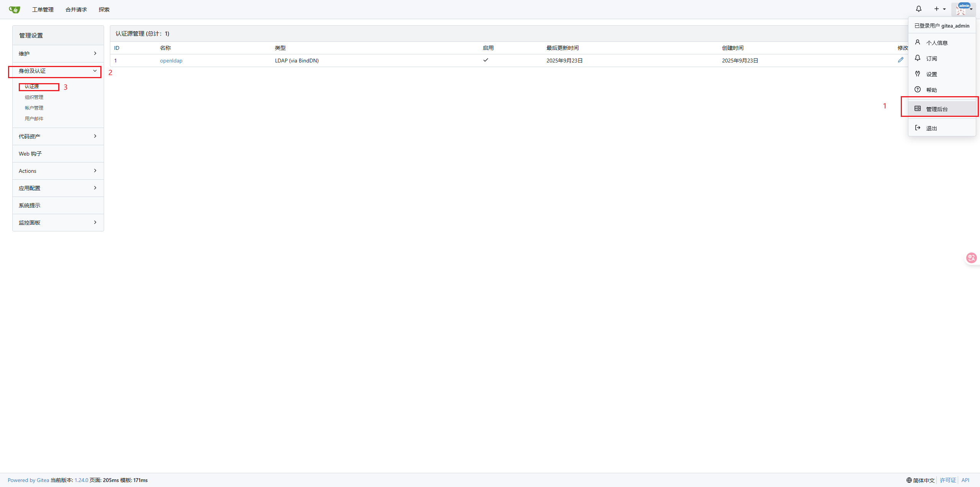Open the notifications bell icon
The image size is (980, 487).
point(918,9)
